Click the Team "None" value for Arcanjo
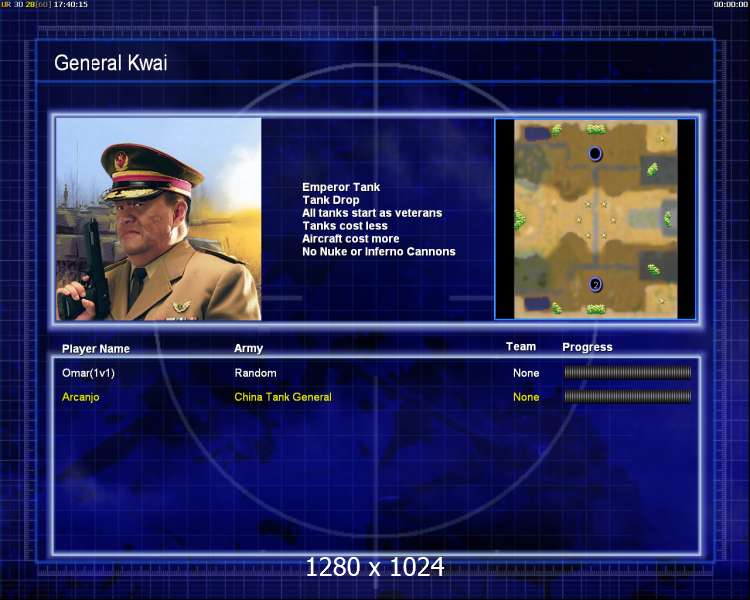This screenshot has height=600, width=750. click(x=526, y=397)
